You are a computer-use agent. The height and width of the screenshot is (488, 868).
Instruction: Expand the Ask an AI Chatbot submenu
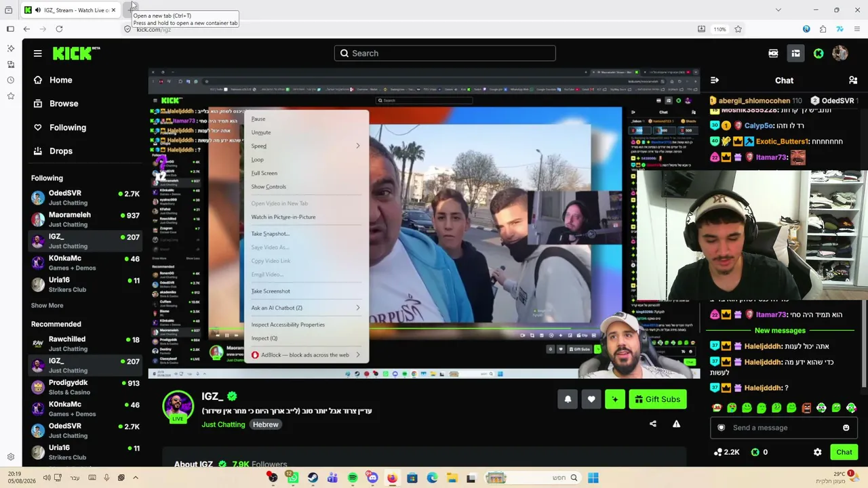[306, 308]
